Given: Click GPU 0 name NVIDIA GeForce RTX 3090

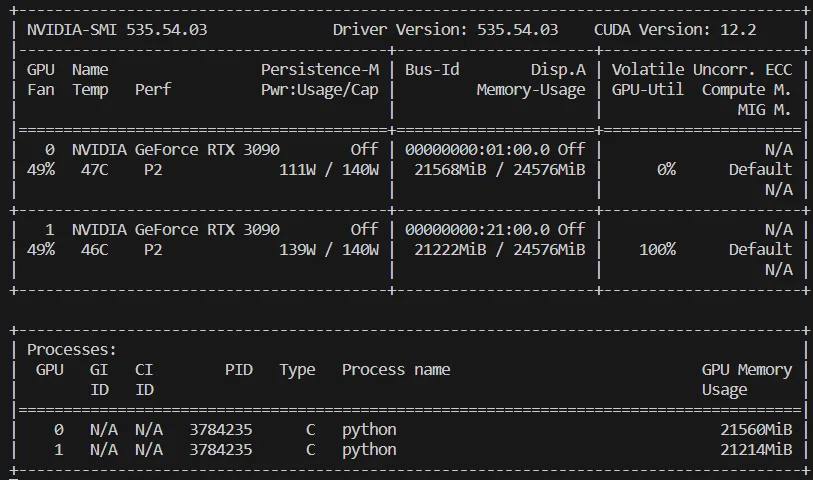Looking at the screenshot, I should (x=176, y=150).
